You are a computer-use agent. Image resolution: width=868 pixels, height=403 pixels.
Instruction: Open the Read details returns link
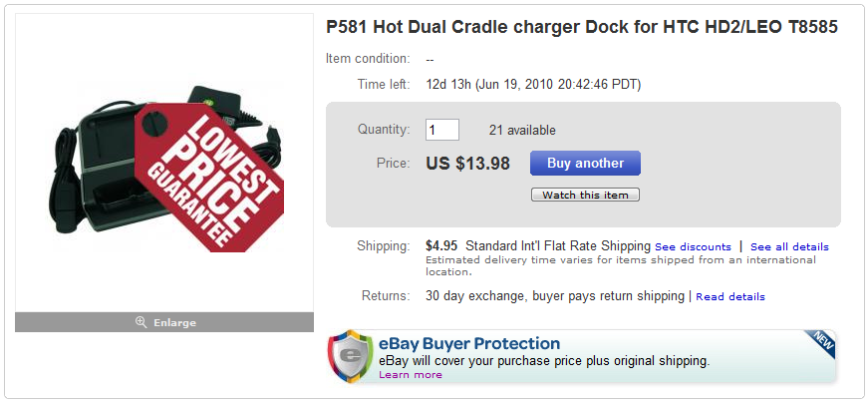tap(730, 296)
